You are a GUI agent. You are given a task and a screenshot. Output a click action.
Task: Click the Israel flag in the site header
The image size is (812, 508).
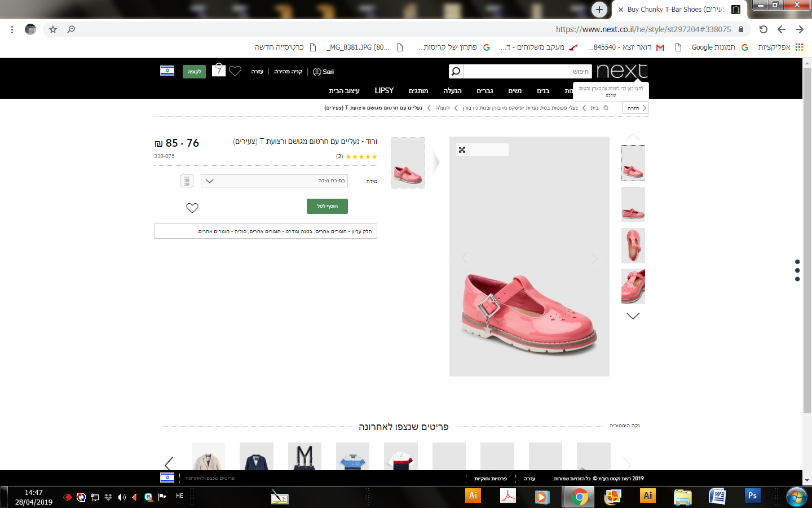(x=167, y=71)
